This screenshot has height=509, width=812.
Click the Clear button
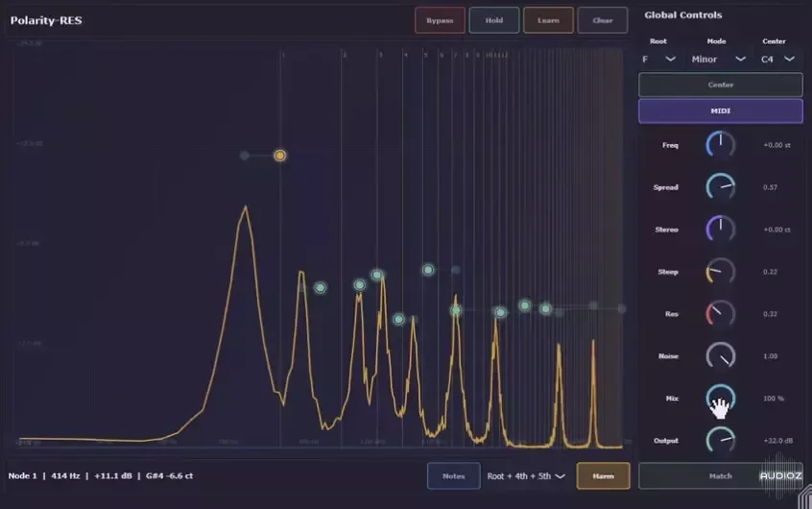point(602,20)
